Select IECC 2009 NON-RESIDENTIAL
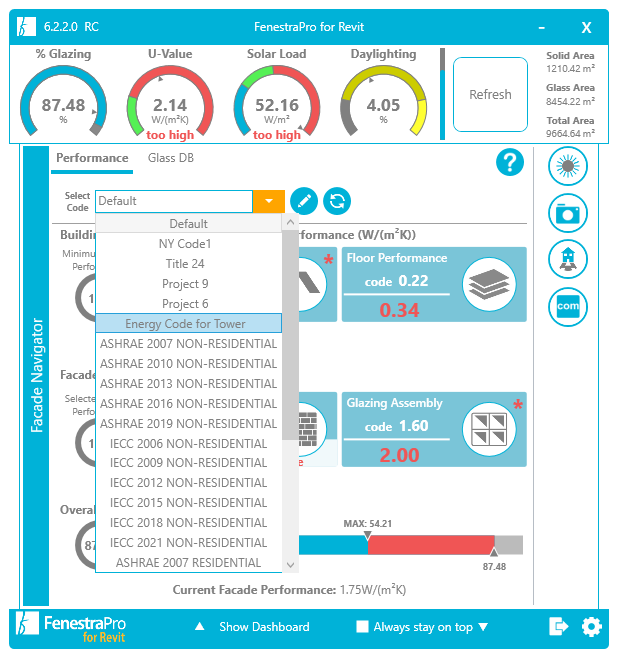 tap(188, 463)
